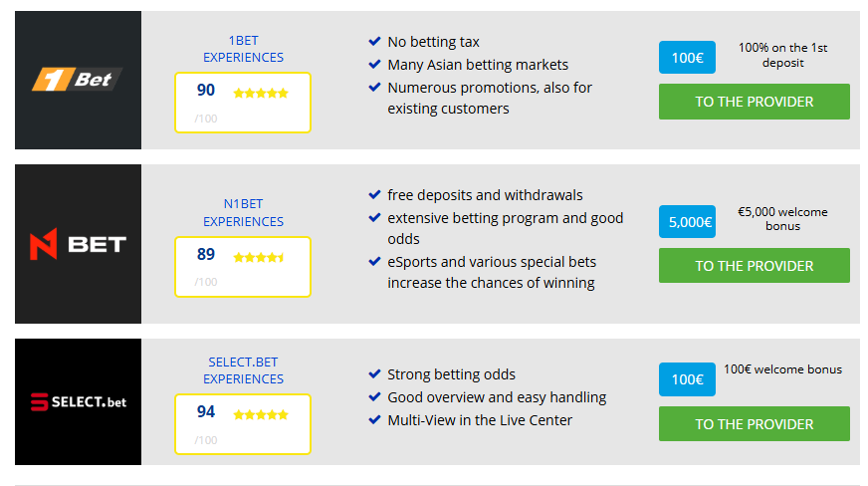868x486 pixels.
Task: Click the Select.bet star rating
Action: [x=261, y=414]
